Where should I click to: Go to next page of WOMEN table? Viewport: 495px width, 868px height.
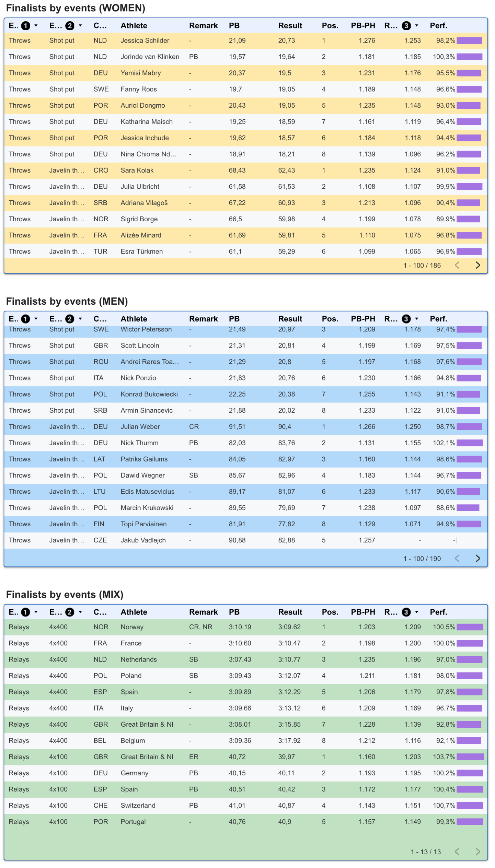[478, 265]
